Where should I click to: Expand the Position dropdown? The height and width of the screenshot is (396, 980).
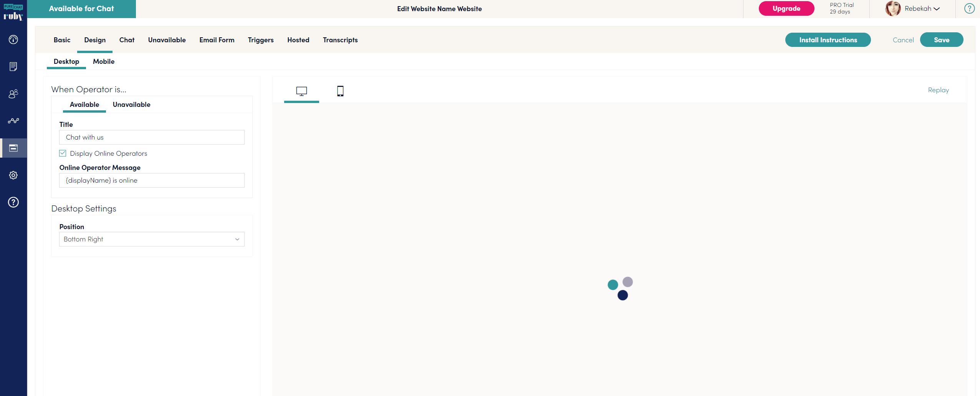click(152, 239)
